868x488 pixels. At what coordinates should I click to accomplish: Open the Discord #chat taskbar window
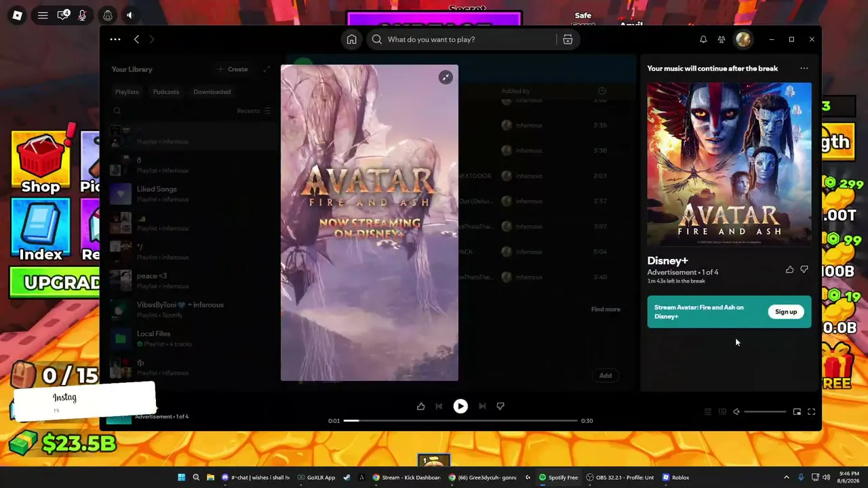[x=256, y=477]
